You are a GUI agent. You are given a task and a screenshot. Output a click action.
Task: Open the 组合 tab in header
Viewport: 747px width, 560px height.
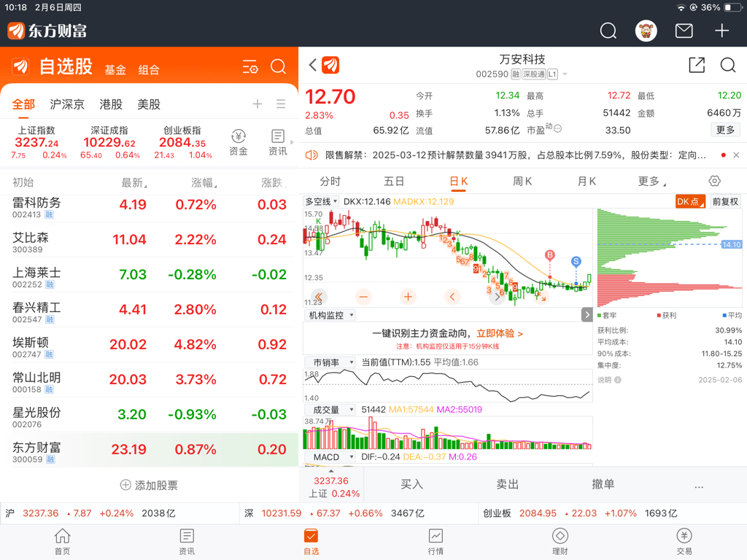coord(149,70)
